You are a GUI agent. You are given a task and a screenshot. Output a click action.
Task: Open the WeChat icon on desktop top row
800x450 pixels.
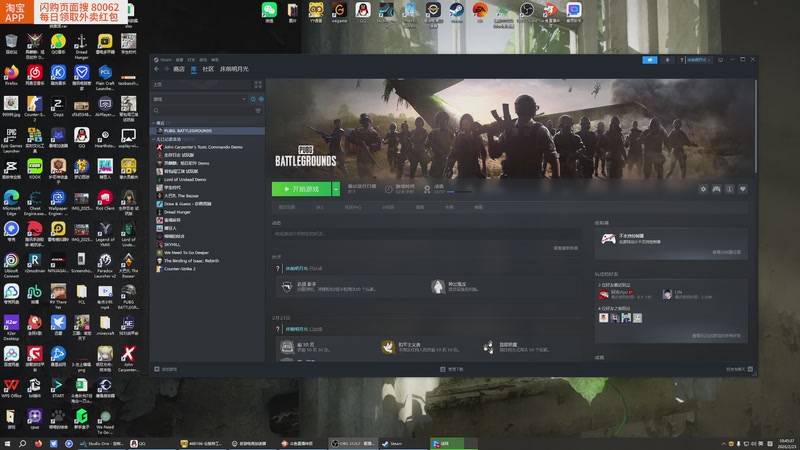click(x=269, y=13)
